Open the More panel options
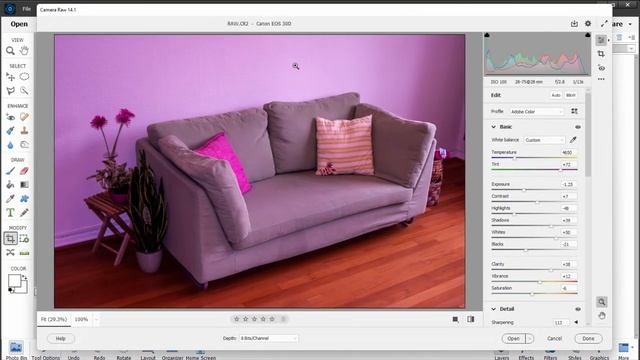Viewport: 640px width, 360px height. point(624,350)
